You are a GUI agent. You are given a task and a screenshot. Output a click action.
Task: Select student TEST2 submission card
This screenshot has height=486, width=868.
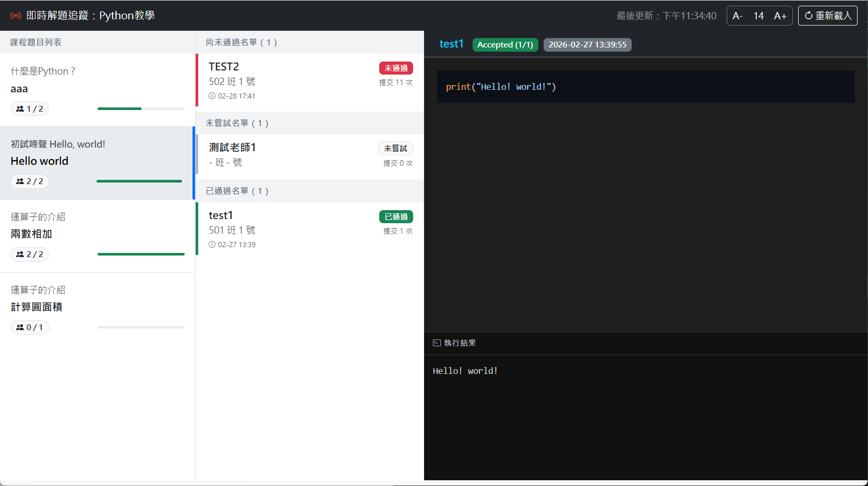(x=310, y=82)
